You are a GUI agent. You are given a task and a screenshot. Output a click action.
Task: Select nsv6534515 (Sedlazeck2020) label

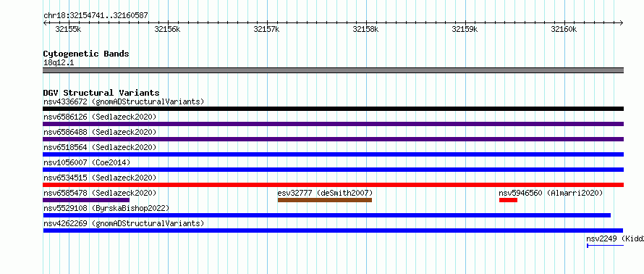[100, 178]
